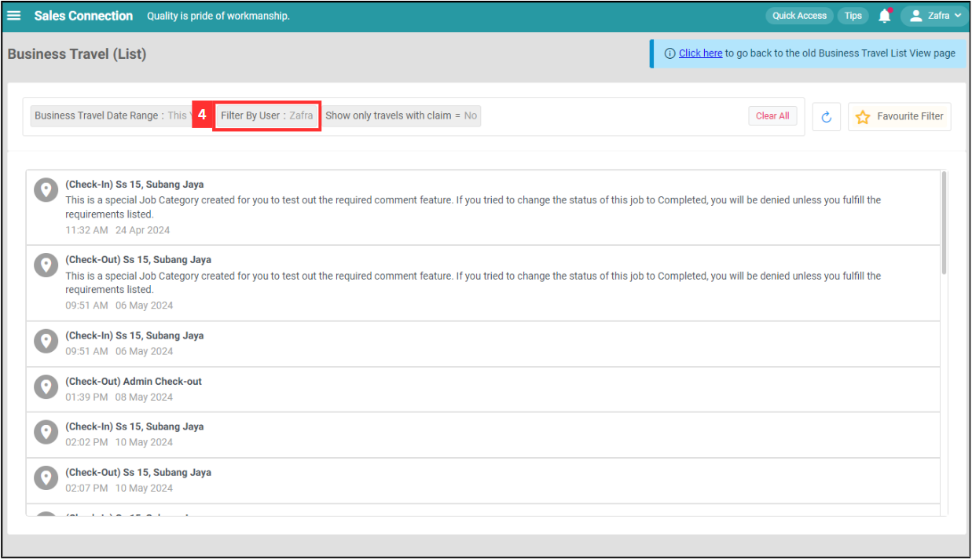Open the Tips button
972x560 pixels.
point(853,16)
